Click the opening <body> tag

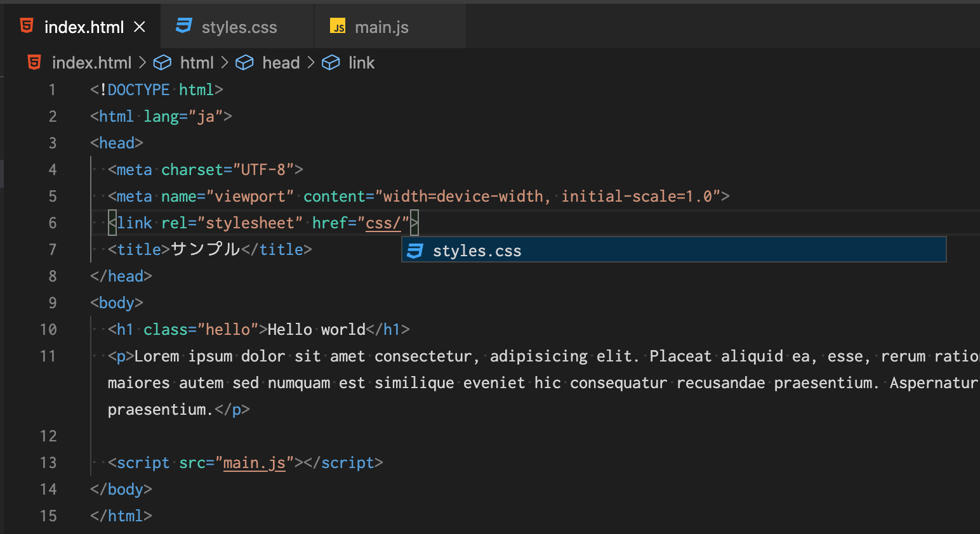pos(117,303)
